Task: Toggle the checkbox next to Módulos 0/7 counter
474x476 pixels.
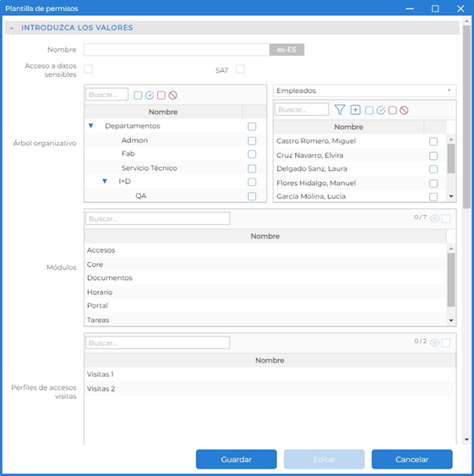Action: (x=446, y=218)
